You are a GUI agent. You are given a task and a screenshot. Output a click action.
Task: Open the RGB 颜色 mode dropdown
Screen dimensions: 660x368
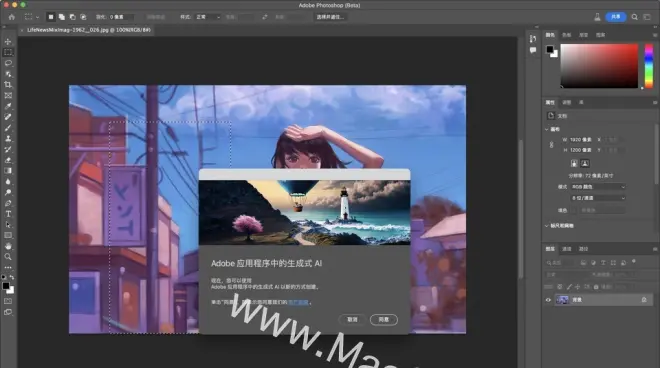(598, 187)
